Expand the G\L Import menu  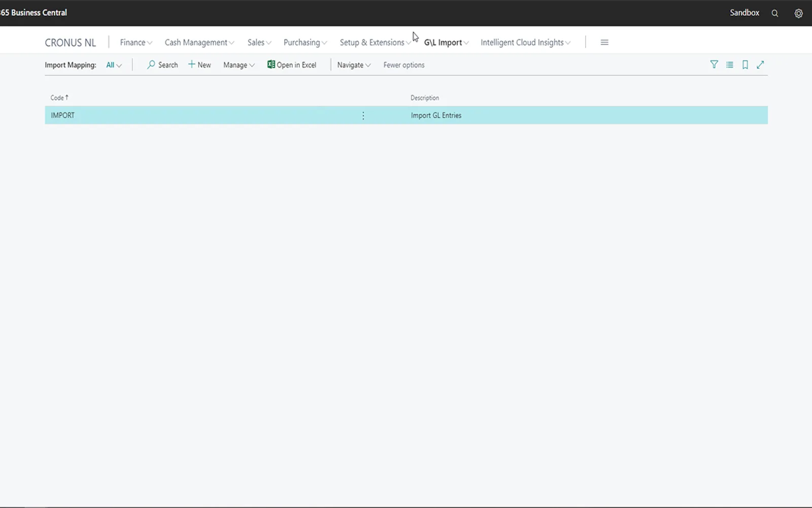click(x=447, y=43)
